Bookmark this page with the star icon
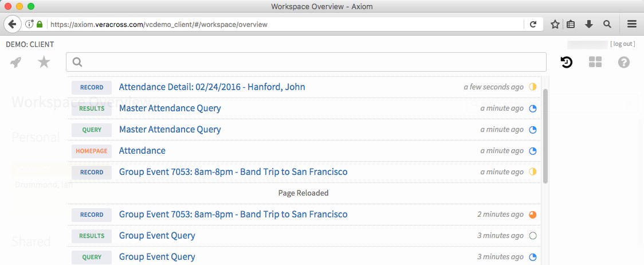 coord(555,25)
